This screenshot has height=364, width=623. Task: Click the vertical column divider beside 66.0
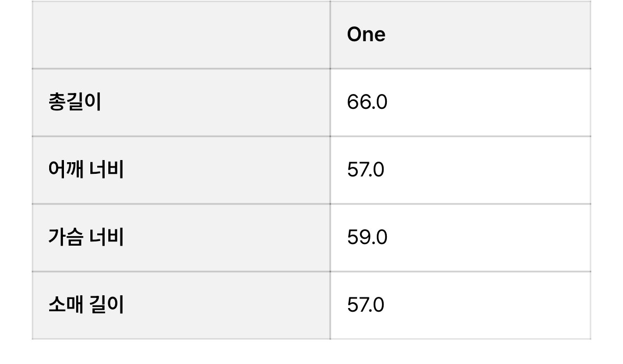click(330, 102)
